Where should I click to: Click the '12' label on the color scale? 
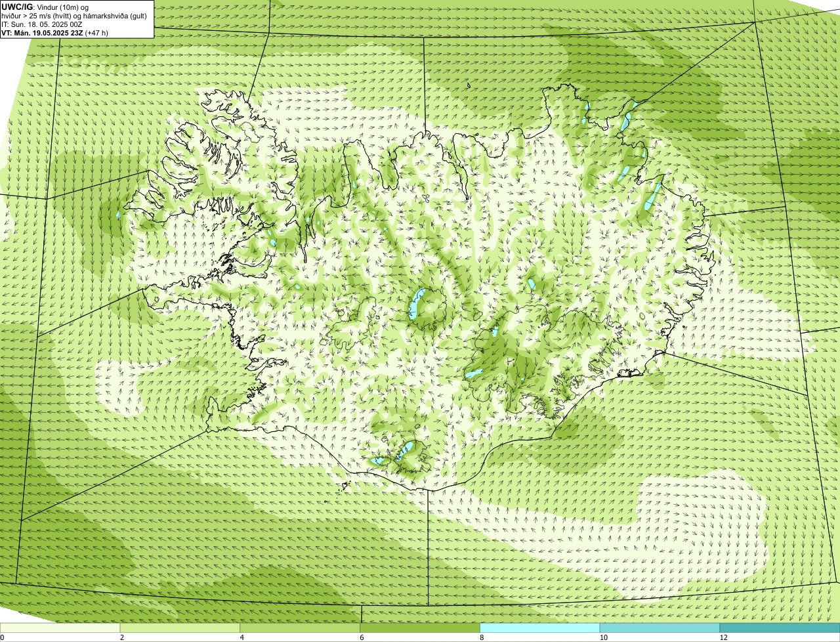[723, 637]
